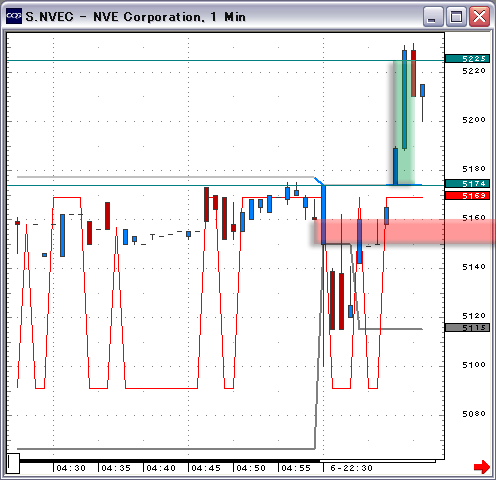Click the 5200 price axis value
The width and height of the screenshot is (496, 480).
[x=474, y=120]
